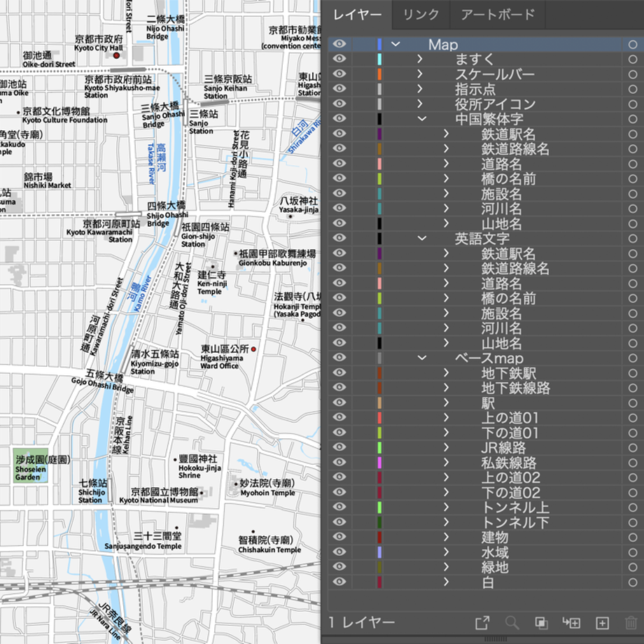
Task: Click the color bar of JR線路 layer
Action: pyautogui.click(x=379, y=448)
